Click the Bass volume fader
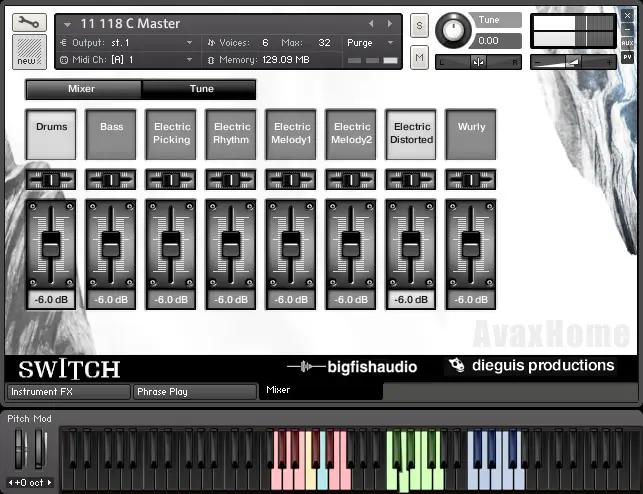The height and width of the screenshot is (494, 643). coord(111,244)
